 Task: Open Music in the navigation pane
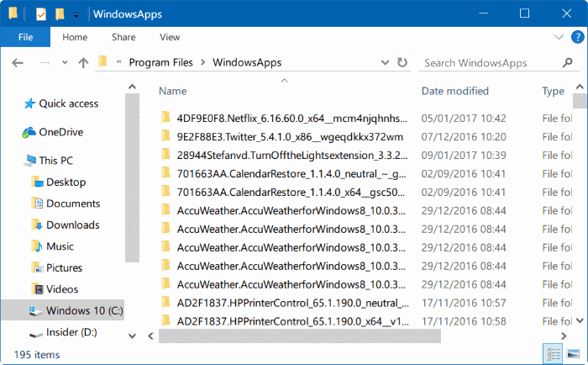pyautogui.click(x=52, y=246)
